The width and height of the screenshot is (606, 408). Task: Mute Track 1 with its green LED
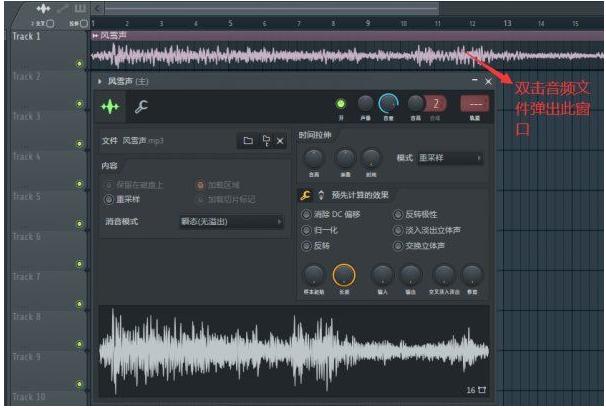click(79, 64)
